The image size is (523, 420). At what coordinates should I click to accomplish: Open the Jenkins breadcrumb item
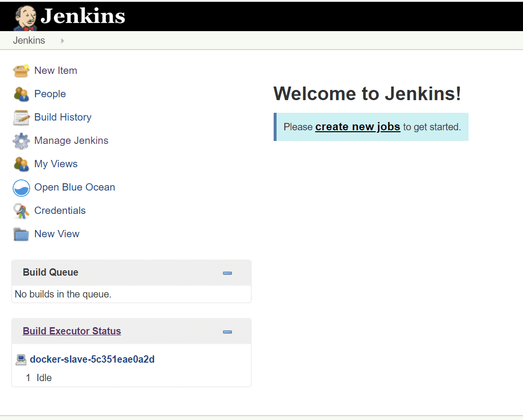(29, 41)
